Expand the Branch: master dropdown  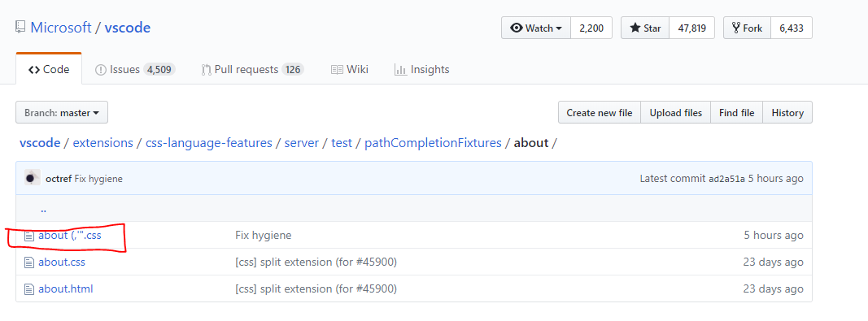(62, 112)
